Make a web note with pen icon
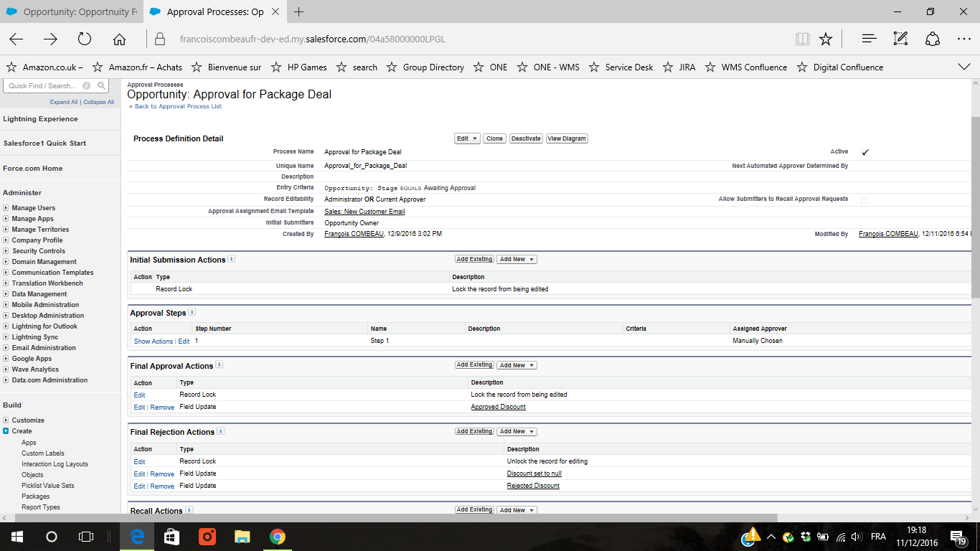 click(x=901, y=39)
